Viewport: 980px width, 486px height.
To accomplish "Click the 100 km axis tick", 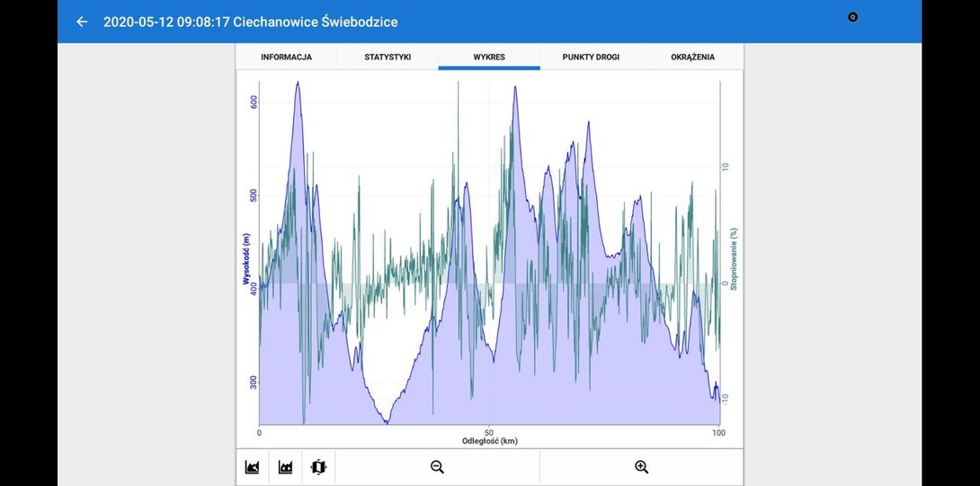I will coord(718,432).
